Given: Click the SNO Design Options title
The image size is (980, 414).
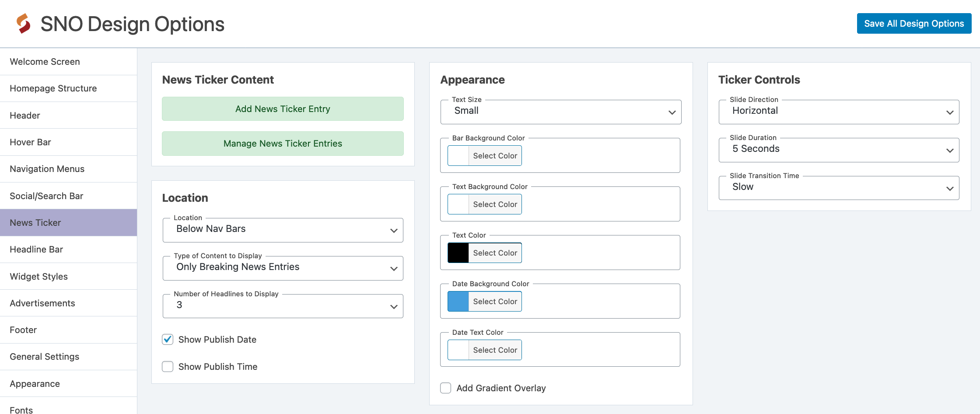Looking at the screenshot, I should [x=133, y=24].
